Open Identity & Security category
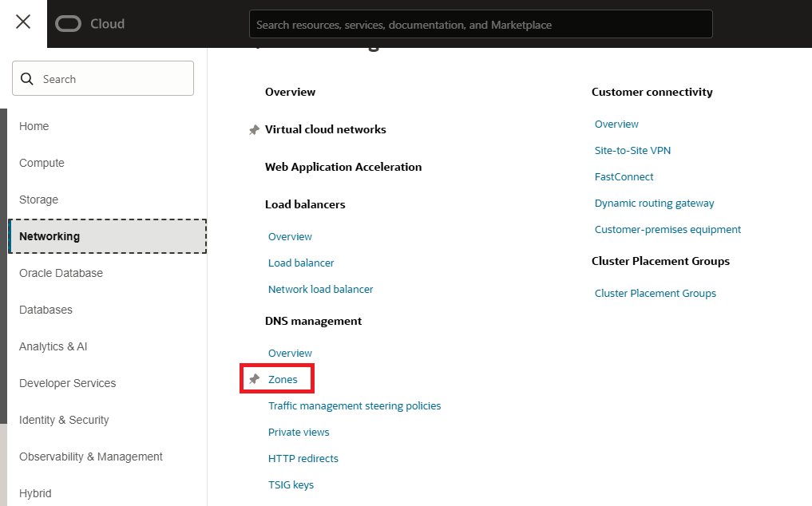The height and width of the screenshot is (506, 812). [x=64, y=420]
